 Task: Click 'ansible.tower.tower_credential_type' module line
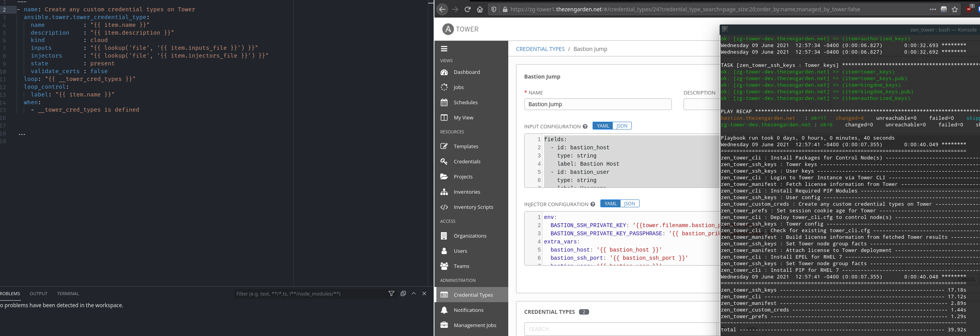tap(87, 17)
